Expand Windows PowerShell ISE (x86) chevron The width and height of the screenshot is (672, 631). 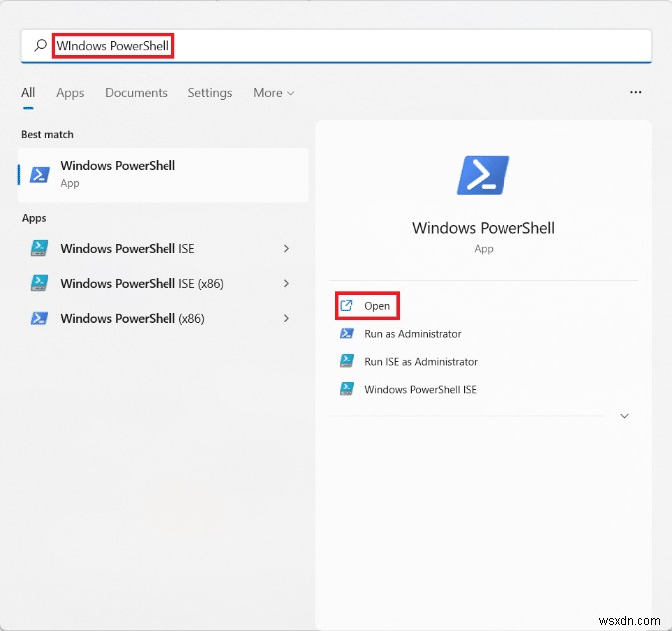tap(286, 283)
